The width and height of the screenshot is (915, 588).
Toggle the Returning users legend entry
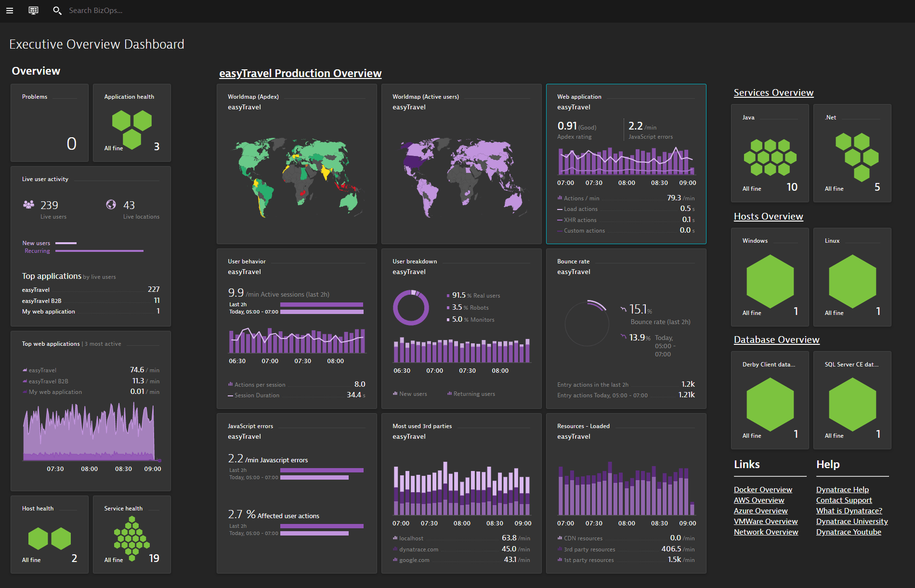[471, 393]
